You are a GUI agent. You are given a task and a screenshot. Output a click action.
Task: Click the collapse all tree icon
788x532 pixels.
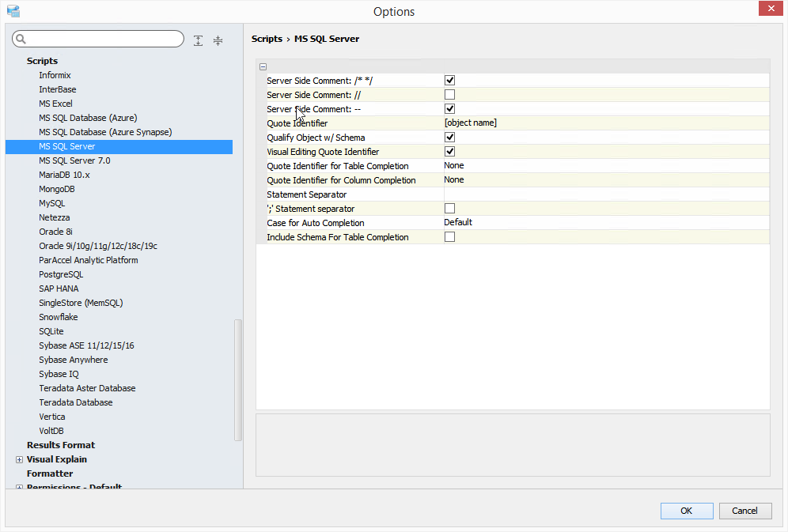(x=218, y=40)
